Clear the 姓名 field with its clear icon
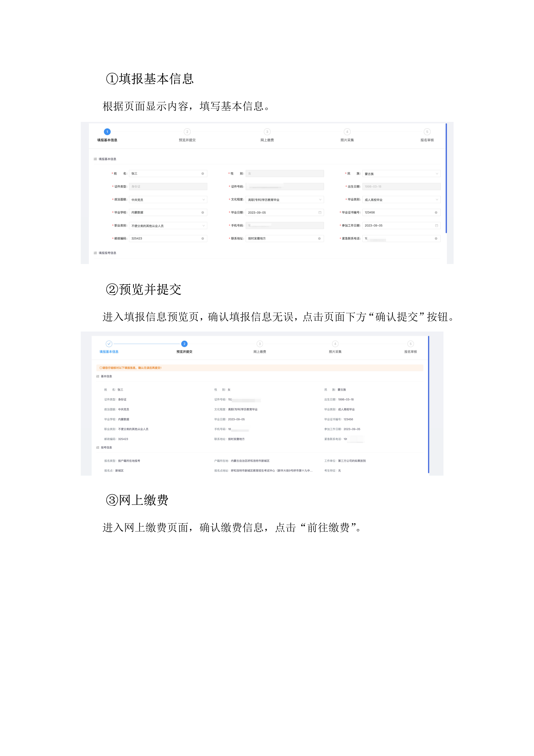 [x=203, y=174]
